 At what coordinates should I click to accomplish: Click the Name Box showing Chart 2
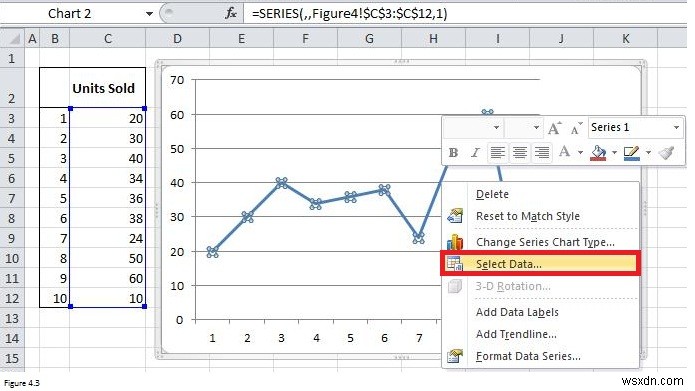pyautogui.click(x=70, y=14)
